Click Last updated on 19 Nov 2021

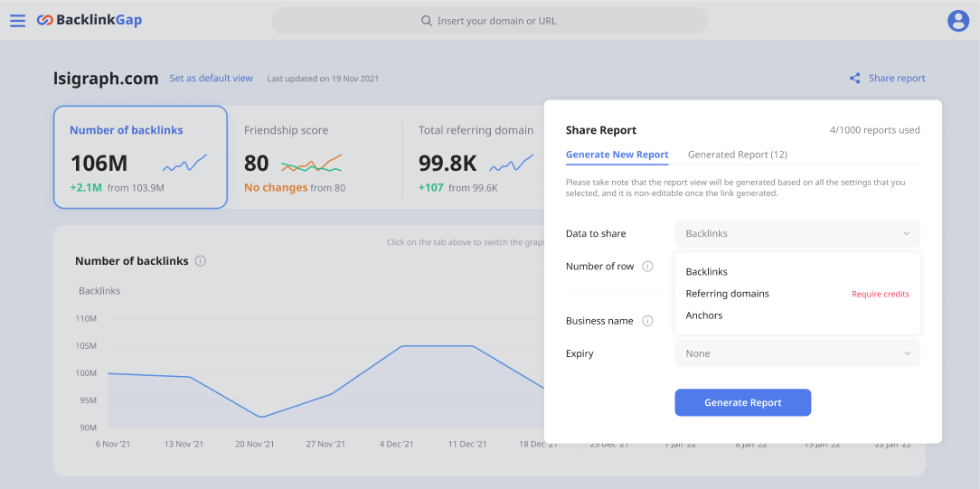point(323,79)
